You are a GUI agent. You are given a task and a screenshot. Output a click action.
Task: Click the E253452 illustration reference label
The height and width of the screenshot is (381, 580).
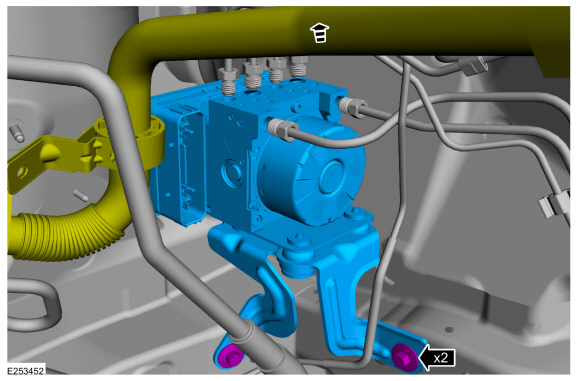[x=26, y=371]
